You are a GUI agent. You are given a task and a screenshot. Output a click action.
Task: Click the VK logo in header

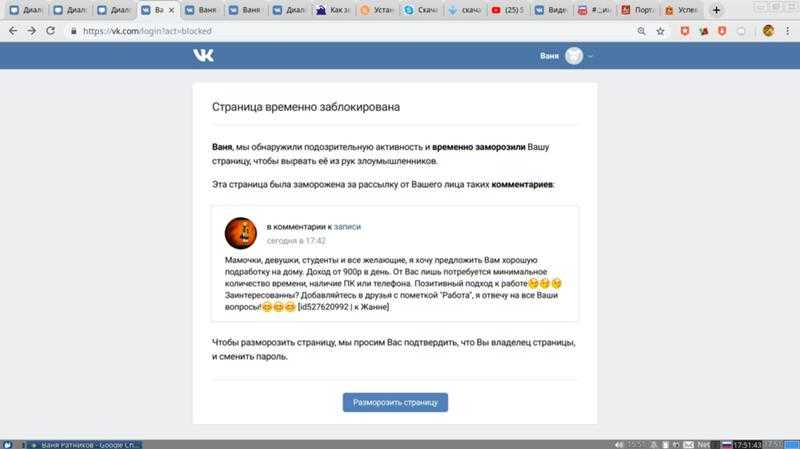coord(203,55)
